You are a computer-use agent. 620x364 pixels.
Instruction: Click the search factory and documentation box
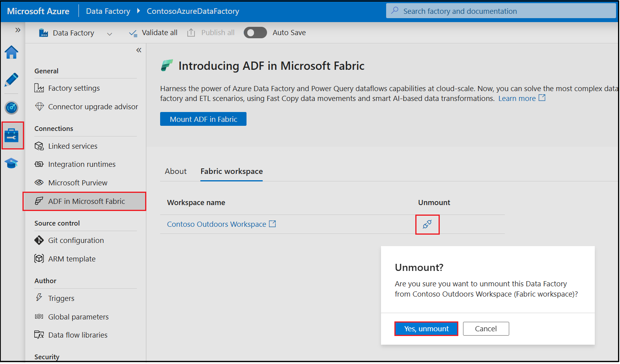click(501, 11)
